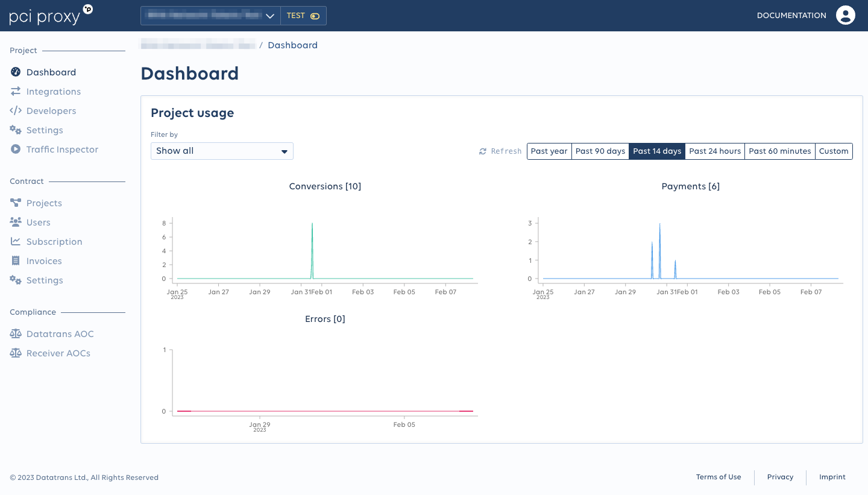Click the Conversions chart peak
868x495 pixels.
312,224
